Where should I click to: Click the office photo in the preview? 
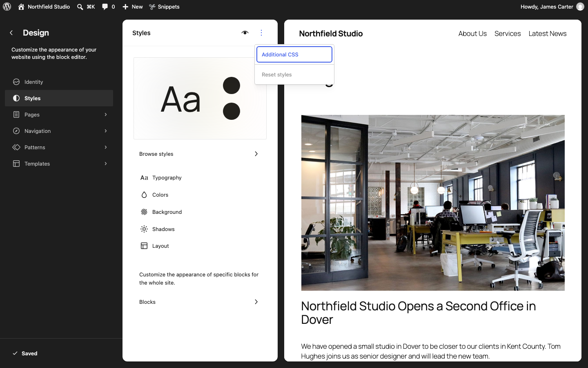click(x=433, y=203)
